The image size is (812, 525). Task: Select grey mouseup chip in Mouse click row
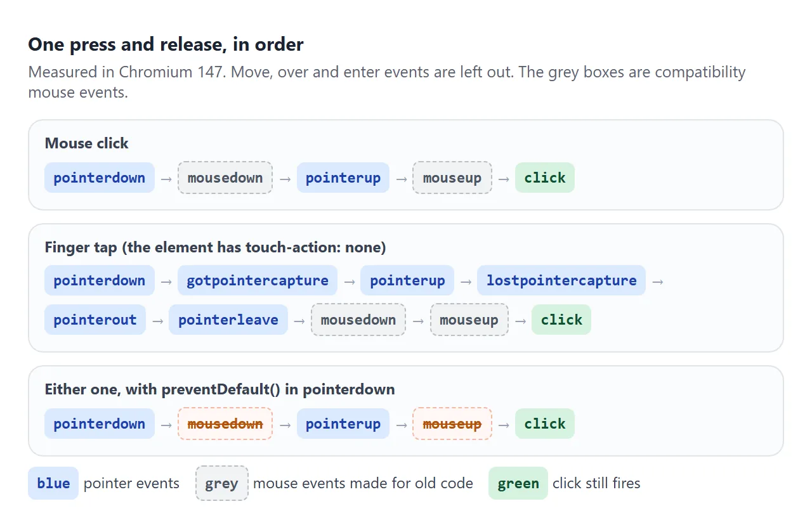[452, 178]
